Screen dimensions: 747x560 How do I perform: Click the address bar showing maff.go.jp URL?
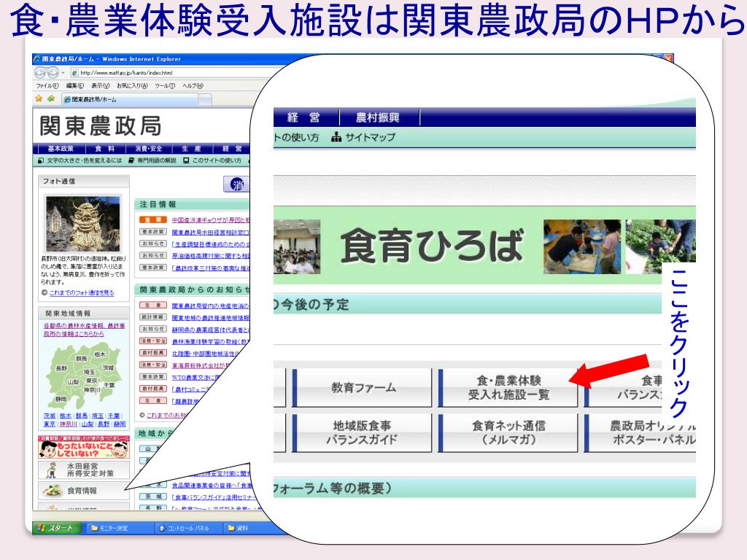[x=171, y=73]
